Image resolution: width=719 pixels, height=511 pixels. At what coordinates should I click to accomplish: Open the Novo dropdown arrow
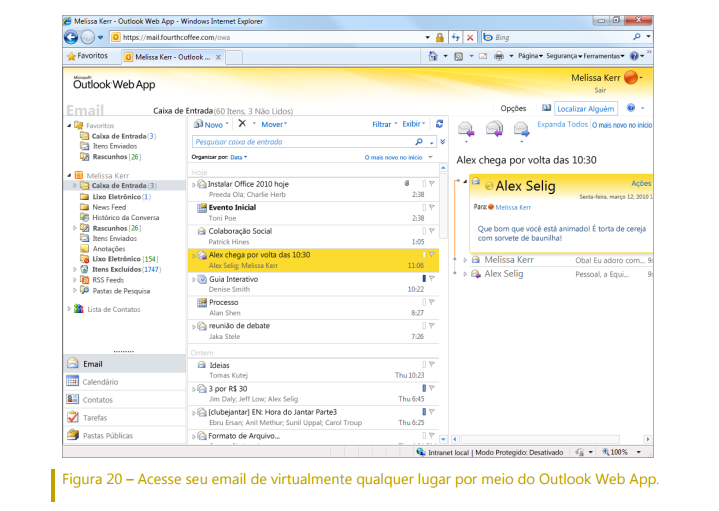[228, 125]
